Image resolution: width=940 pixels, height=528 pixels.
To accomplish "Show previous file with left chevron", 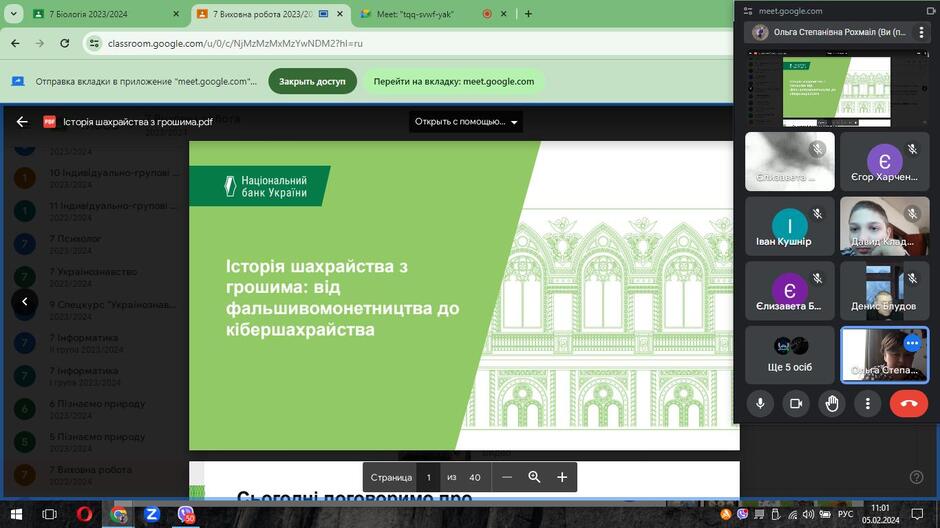I will (x=25, y=301).
